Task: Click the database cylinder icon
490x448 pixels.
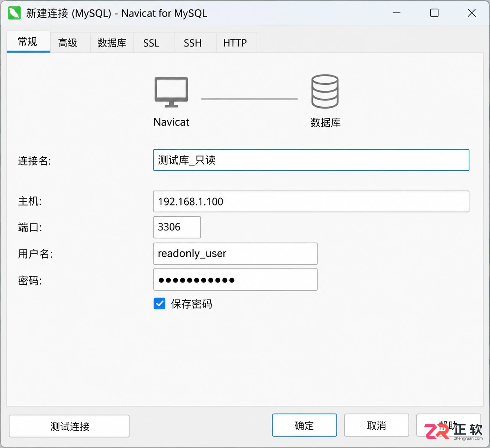Action: pos(325,92)
